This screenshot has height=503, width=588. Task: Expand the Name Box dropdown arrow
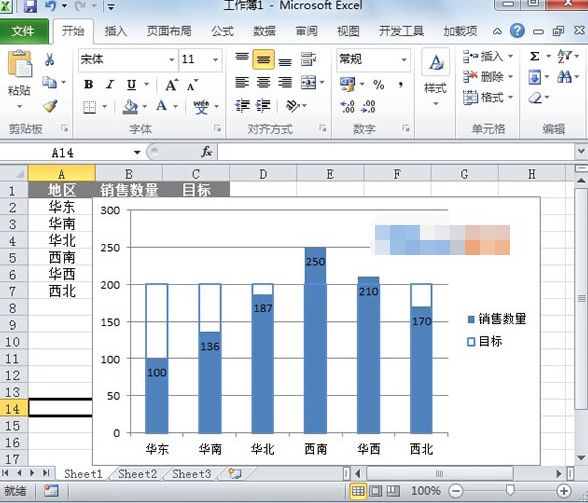point(137,152)
